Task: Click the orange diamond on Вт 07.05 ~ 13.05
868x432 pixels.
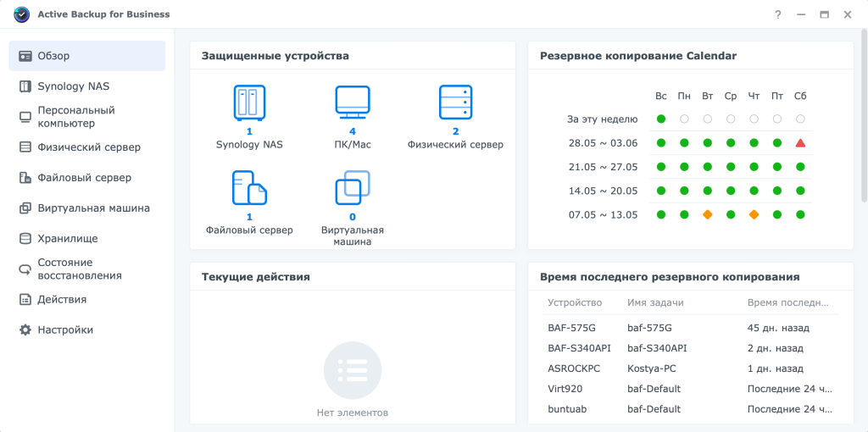Action: (707, 214)
